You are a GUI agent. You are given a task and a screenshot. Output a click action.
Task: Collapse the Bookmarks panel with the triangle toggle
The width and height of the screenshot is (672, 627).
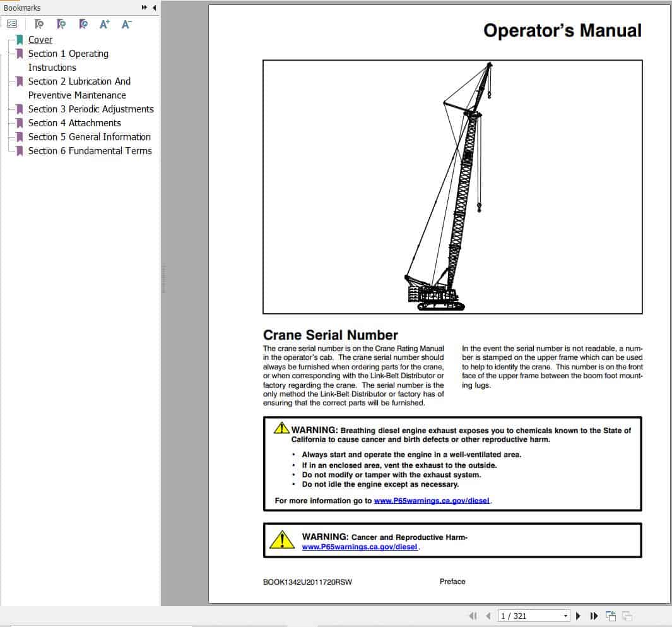(x=155, y=8)
